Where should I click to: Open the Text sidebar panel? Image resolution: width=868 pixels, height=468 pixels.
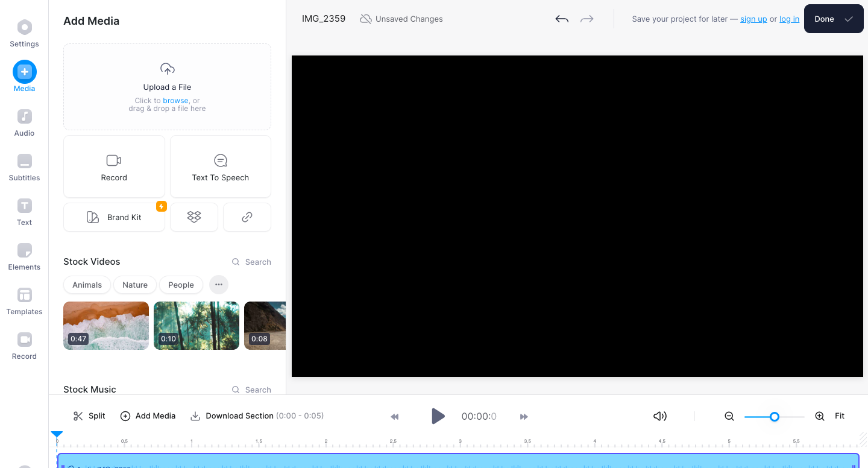click(24, 212)
